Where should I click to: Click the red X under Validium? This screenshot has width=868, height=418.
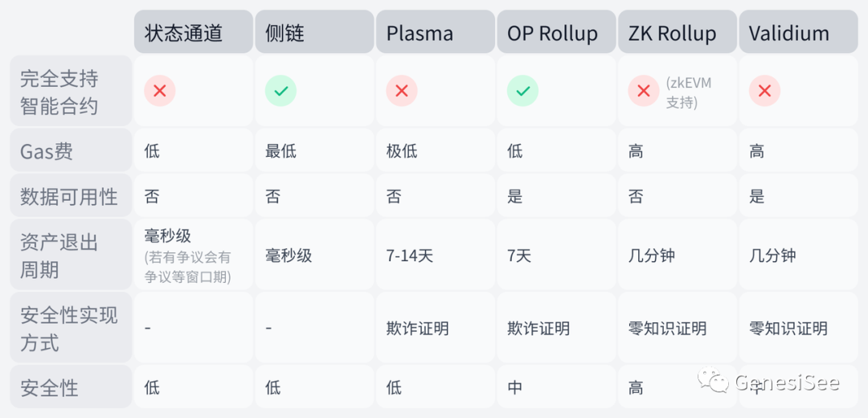[764, 91]
